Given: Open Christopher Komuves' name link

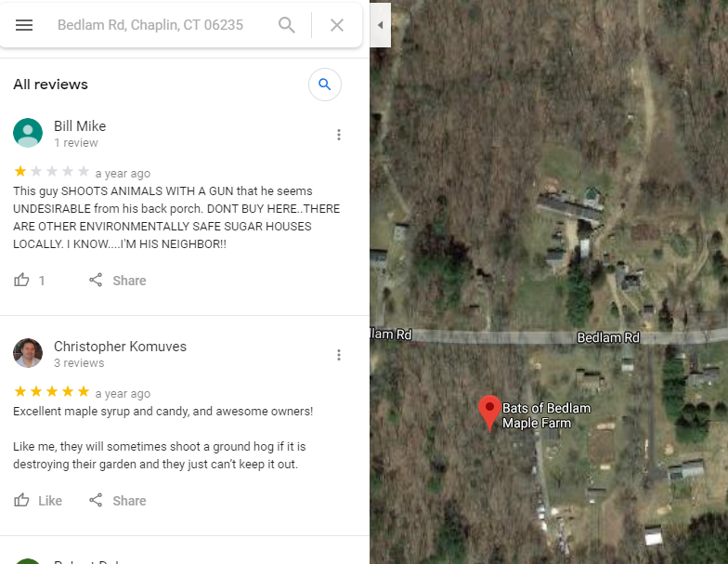Looking at the screenshot, I should (x=121, y=346).
